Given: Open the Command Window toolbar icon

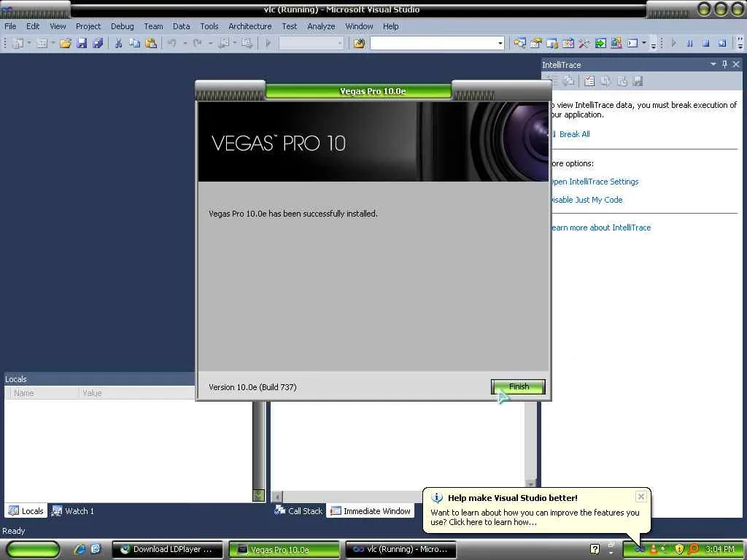Looking at the screenshot, I should [x=632, y=43].
